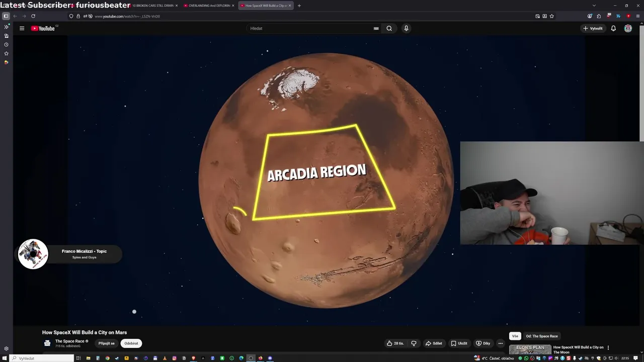Viewport: 644px width, 362px height.
Task: Open the browser application hamburger menu
Action: pyautogui.click(x=637, y=16)
